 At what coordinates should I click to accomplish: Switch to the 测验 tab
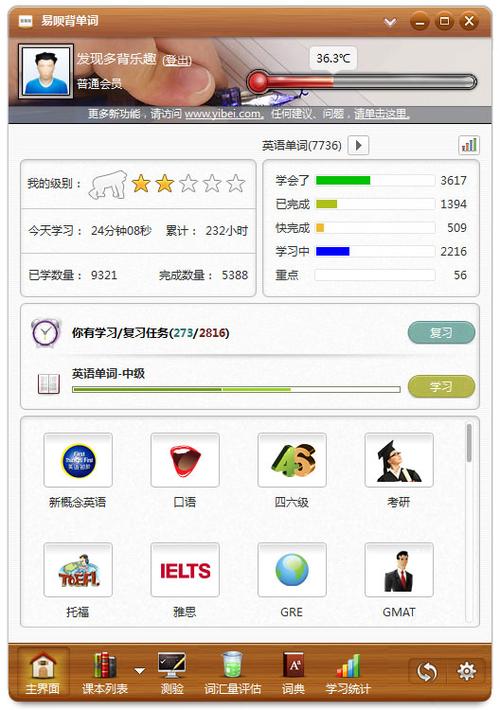click(x=172, y=673)
